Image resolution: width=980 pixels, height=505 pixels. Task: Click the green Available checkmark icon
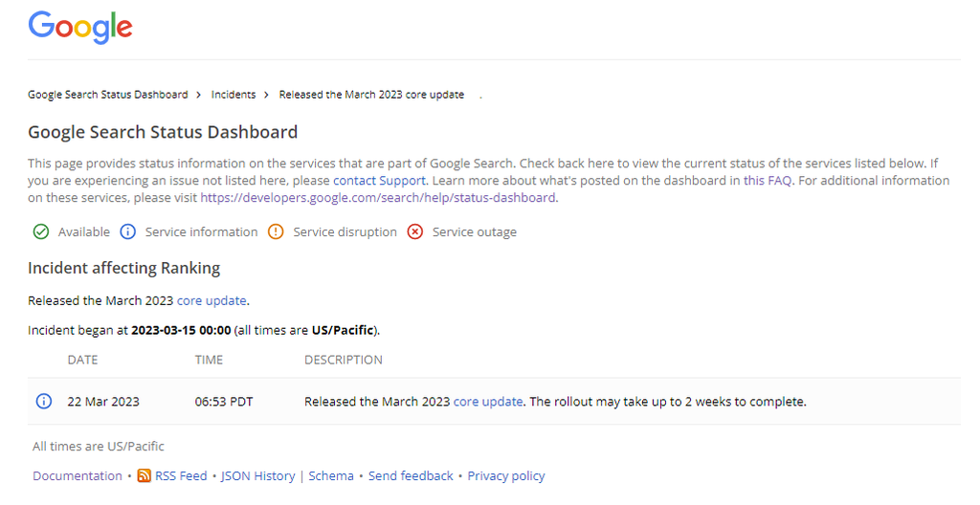pos(41,231)
